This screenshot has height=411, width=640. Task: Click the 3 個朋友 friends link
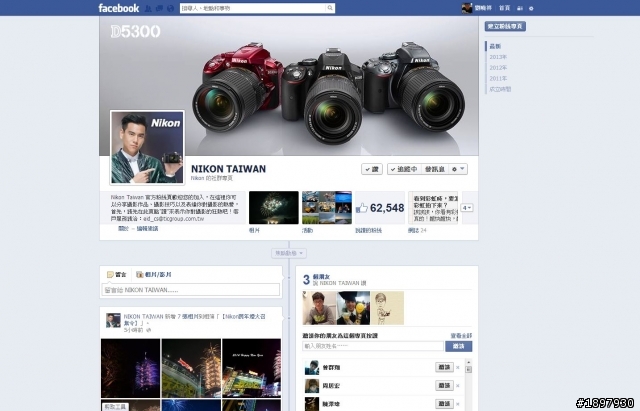coord(321,276)
